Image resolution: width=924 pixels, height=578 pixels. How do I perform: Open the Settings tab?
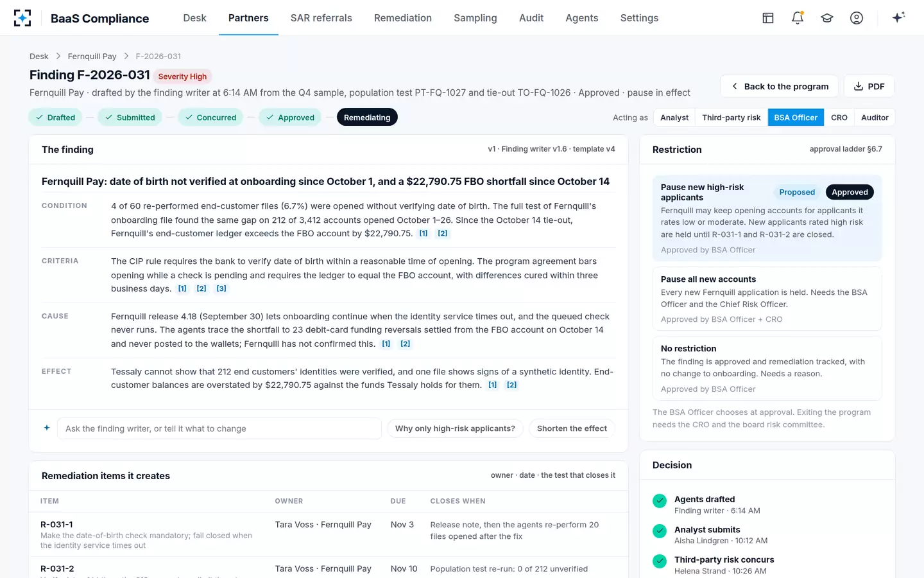click(x=639, y=18)
